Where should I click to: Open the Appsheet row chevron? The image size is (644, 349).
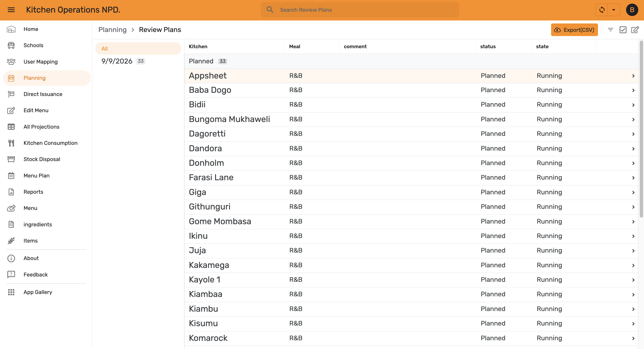633,76
